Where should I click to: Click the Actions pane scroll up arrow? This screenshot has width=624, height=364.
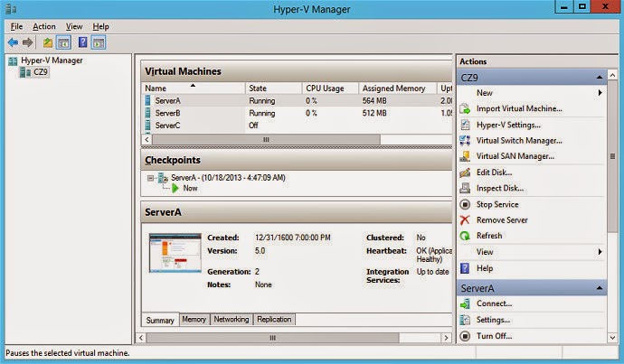pyautogui.click(x=612, y=75)
